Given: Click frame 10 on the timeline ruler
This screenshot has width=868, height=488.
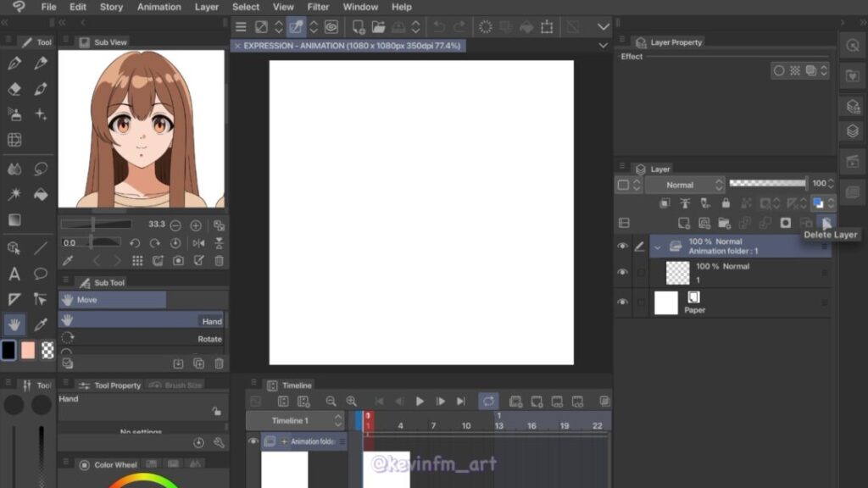Looking at the screenshot, I should [465, 426].
